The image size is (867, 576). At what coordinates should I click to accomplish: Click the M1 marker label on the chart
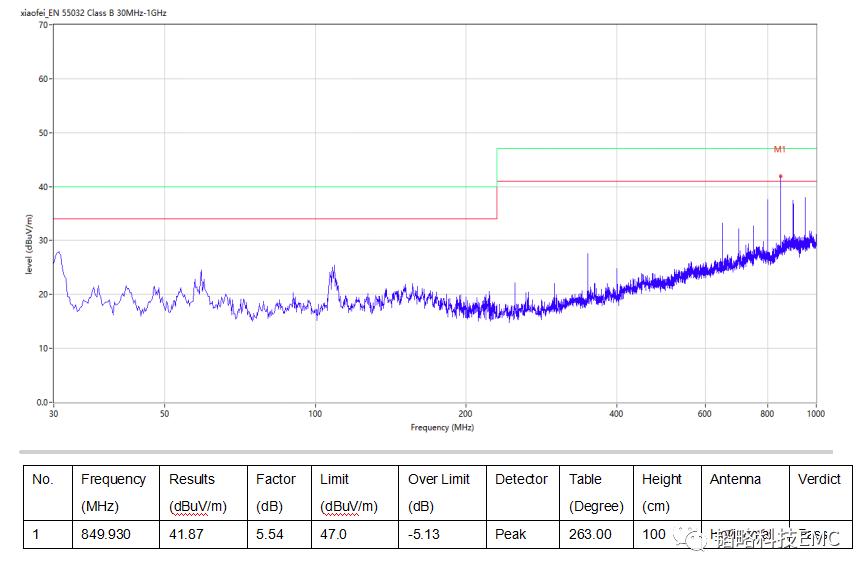779,149
